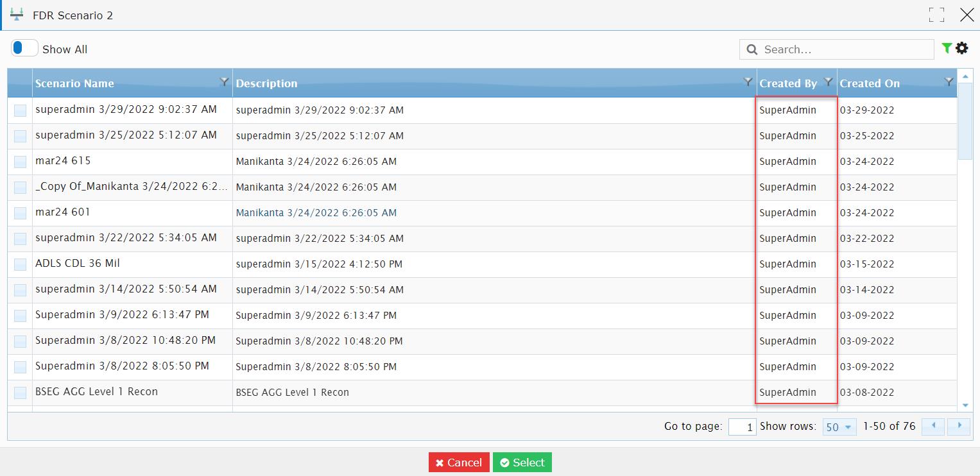The width and height of the screenshot is (980, 476).
Task: Select 'BSEG AGG Level 1 Recon' scenario name
Action: 96,391
